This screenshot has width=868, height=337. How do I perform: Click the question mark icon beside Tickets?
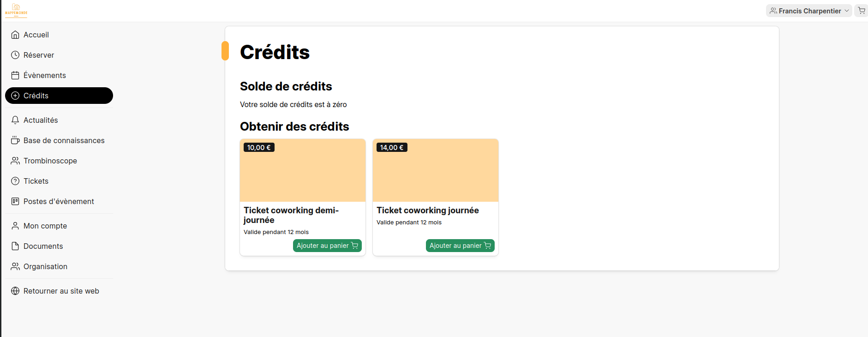point(15,181)
